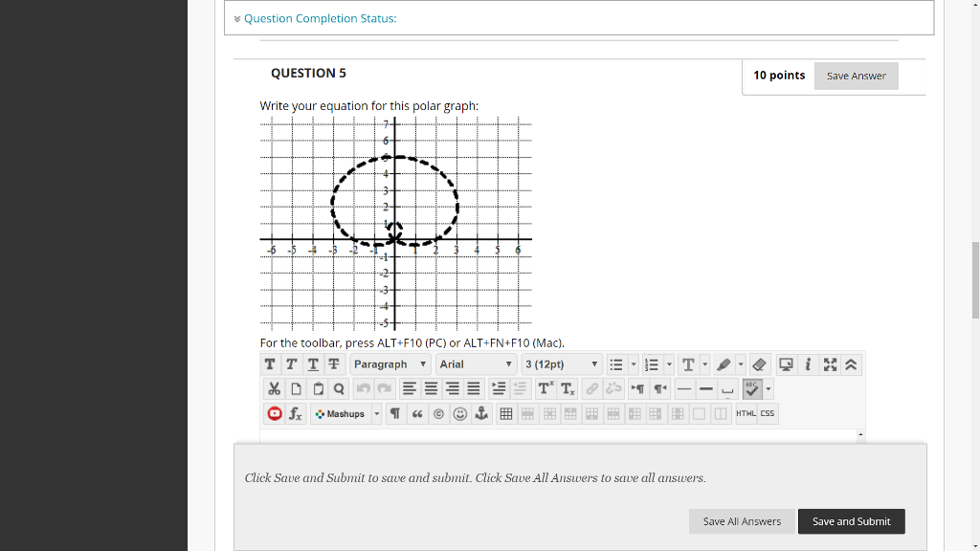Insert a thin horizontal line

(684, 389)
